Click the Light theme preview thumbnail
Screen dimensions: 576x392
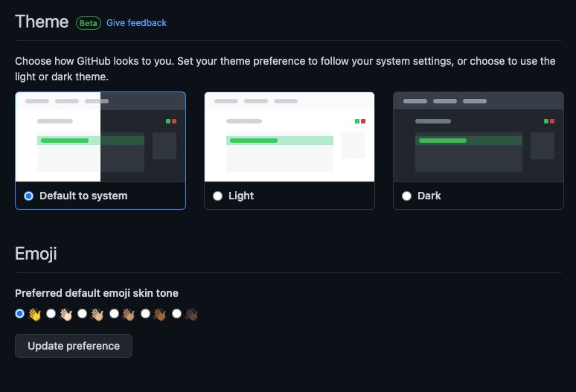coord(289,137)
